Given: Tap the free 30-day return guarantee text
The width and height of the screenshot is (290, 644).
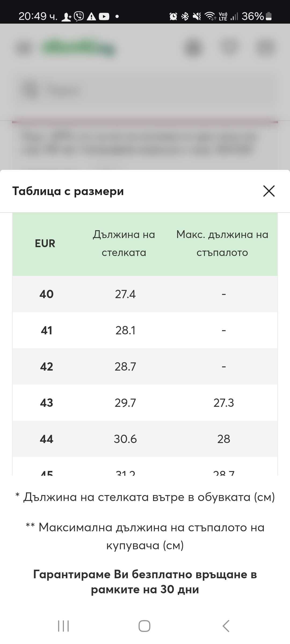Looking at the screenshot, I should pos(145,582).
